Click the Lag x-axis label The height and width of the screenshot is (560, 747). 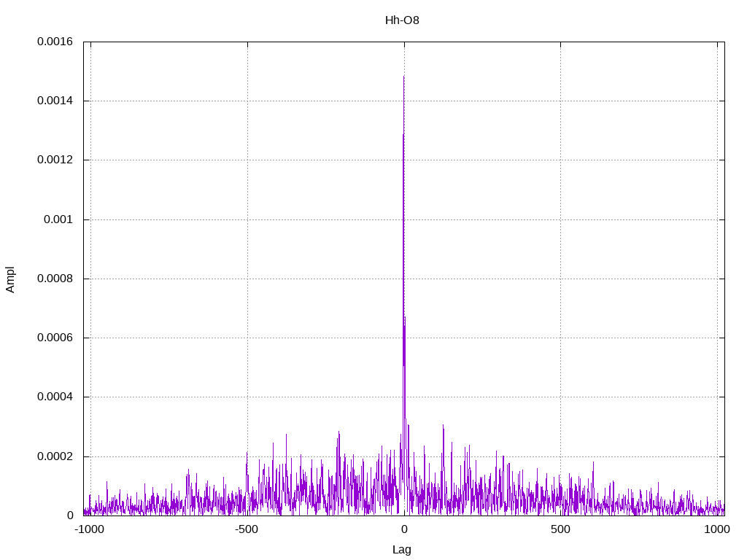click(402, 550)
